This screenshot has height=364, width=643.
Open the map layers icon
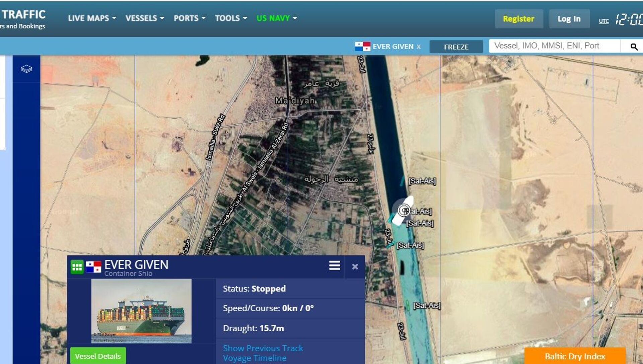[x=26, y=69]
